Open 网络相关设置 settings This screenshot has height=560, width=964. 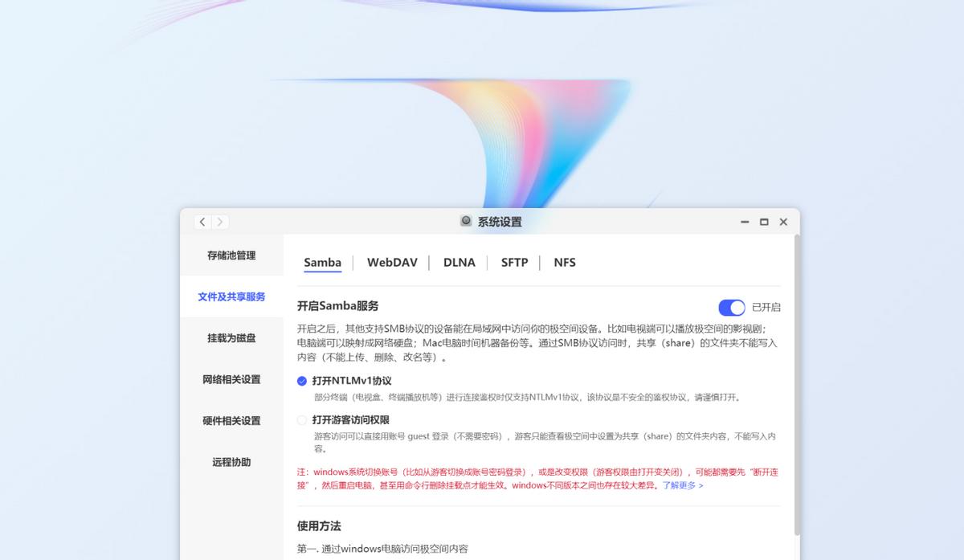pyautogui.click(x=231, y=379)
